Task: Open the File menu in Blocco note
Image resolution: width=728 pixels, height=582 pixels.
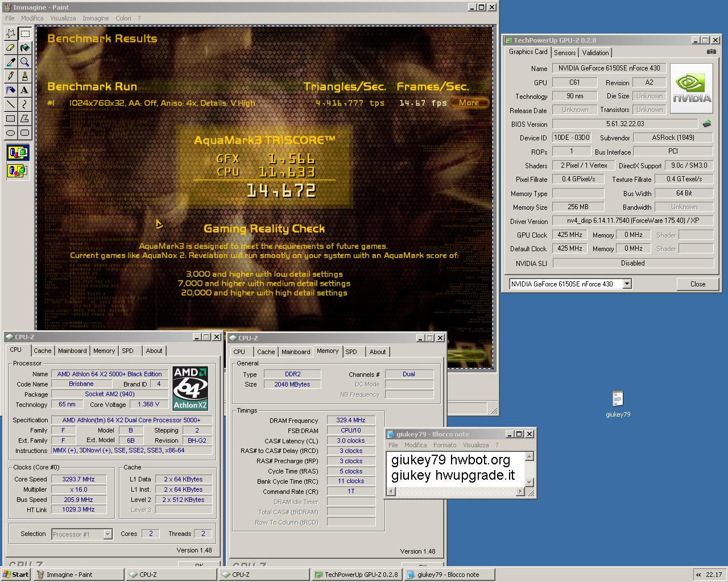Action: tap(393, 445)
